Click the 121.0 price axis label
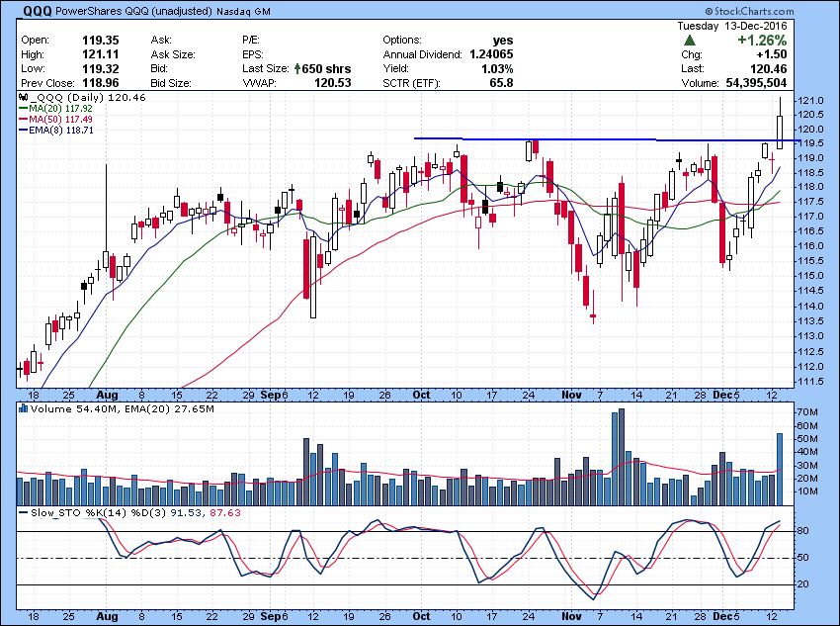Viewport: 840px width, 626px height. tap(810, 101)
